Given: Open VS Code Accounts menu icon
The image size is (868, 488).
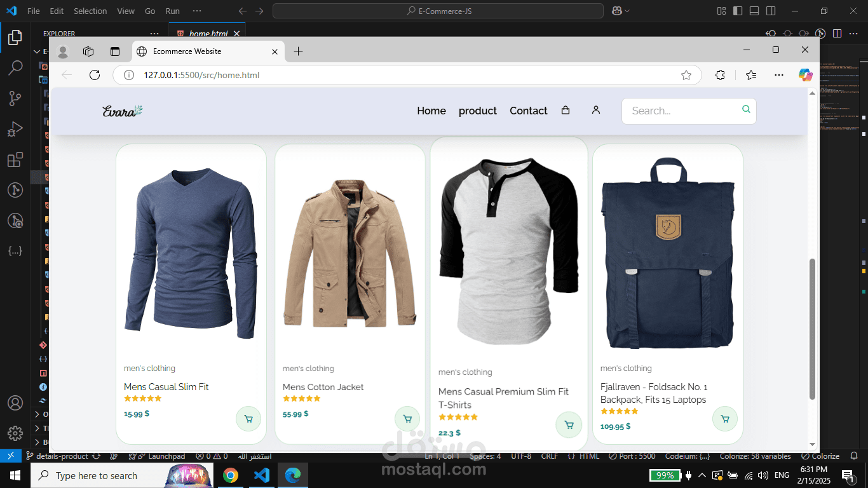Looking at the screenshot, I should pos(15,403).
